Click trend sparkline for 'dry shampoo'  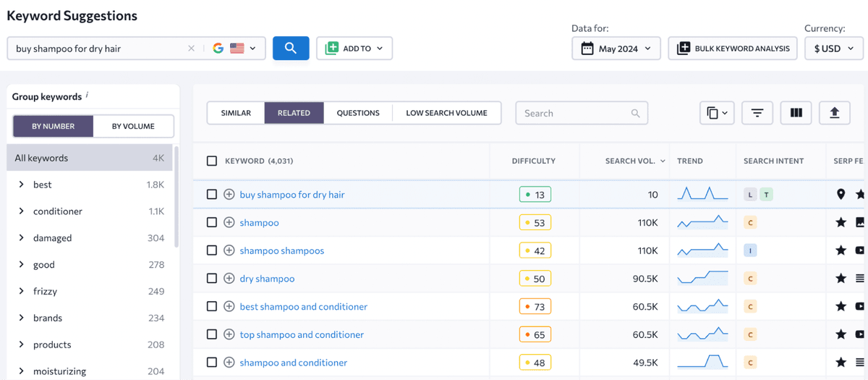[702, 278]
